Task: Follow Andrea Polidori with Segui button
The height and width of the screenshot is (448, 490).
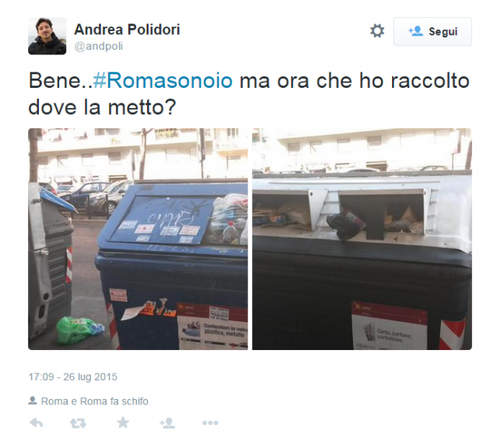Action: point(432,32)
